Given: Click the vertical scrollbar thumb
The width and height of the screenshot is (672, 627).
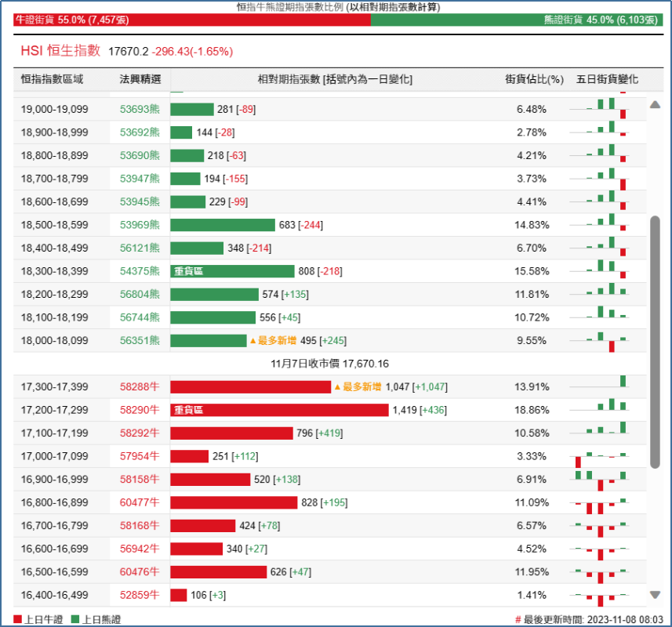Looking at the screenshot, I should coord(655,342).
